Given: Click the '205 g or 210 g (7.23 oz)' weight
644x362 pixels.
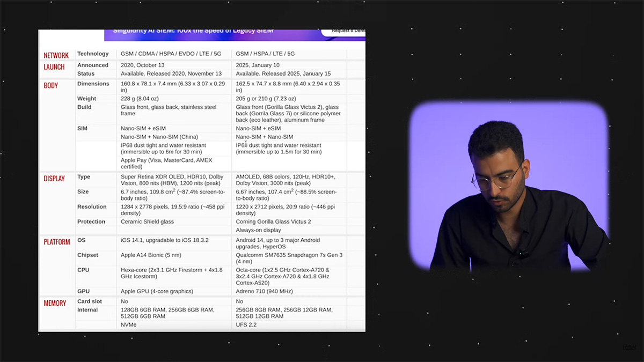Looking at the screenshot, I should tap(266, 99).
